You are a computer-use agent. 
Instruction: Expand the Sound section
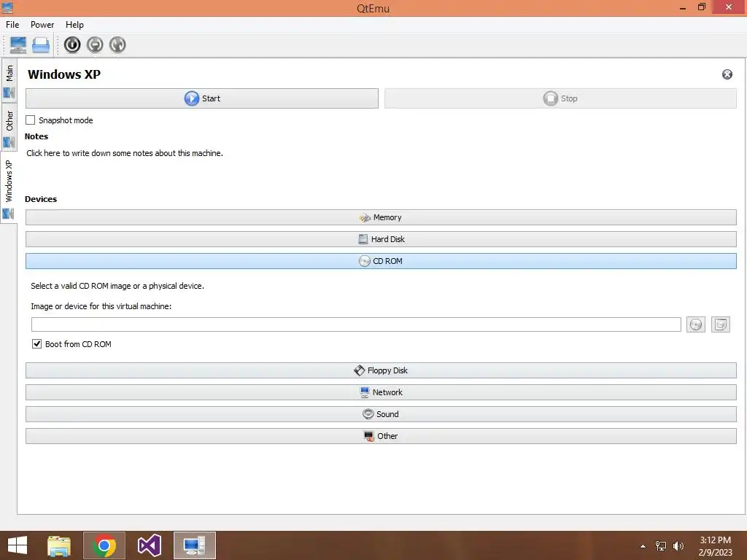381,414
